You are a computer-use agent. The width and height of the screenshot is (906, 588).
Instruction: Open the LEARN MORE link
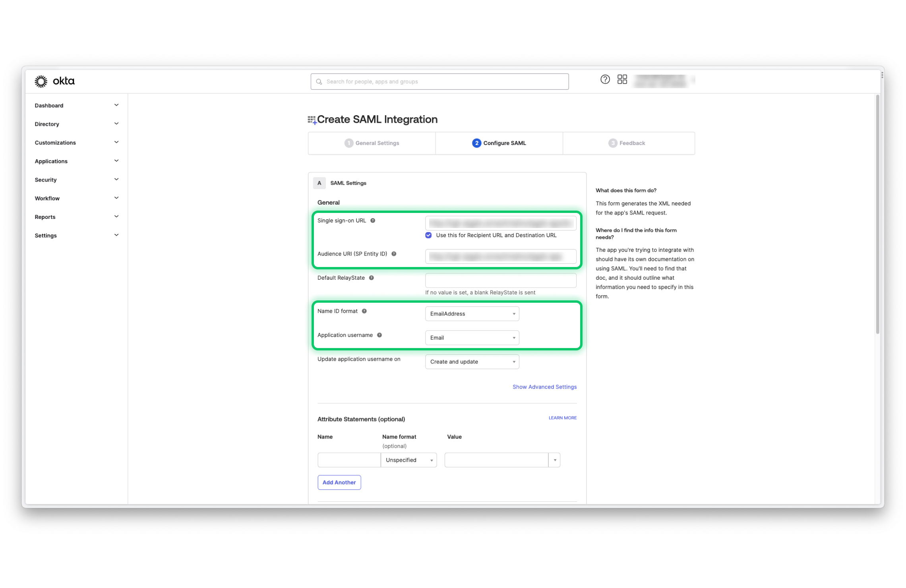(562, 418)
